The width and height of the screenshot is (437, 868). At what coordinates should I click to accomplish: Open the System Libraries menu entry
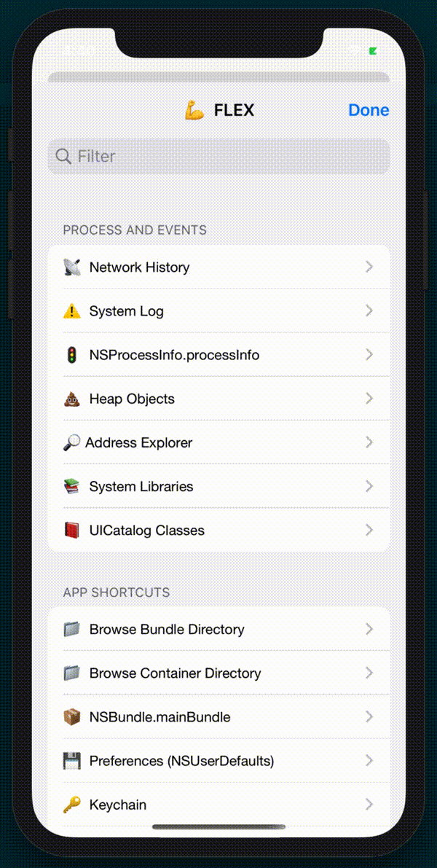tap(219, 487)
